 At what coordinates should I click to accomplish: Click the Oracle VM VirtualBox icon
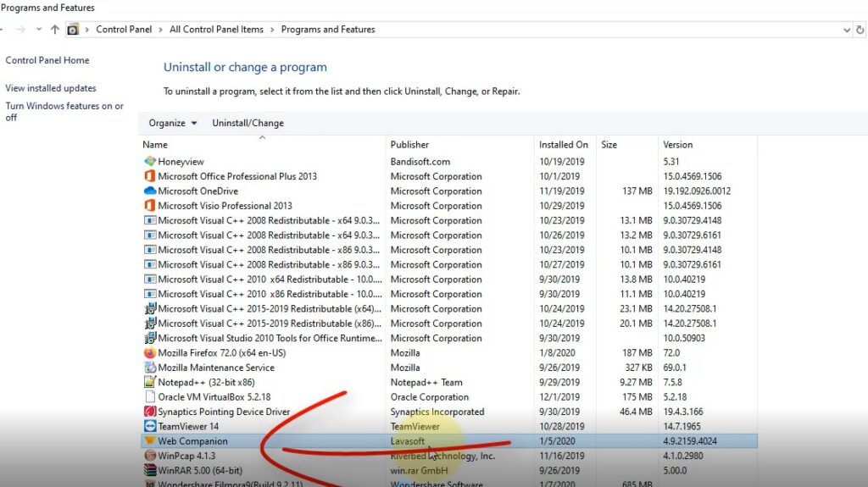150,397
